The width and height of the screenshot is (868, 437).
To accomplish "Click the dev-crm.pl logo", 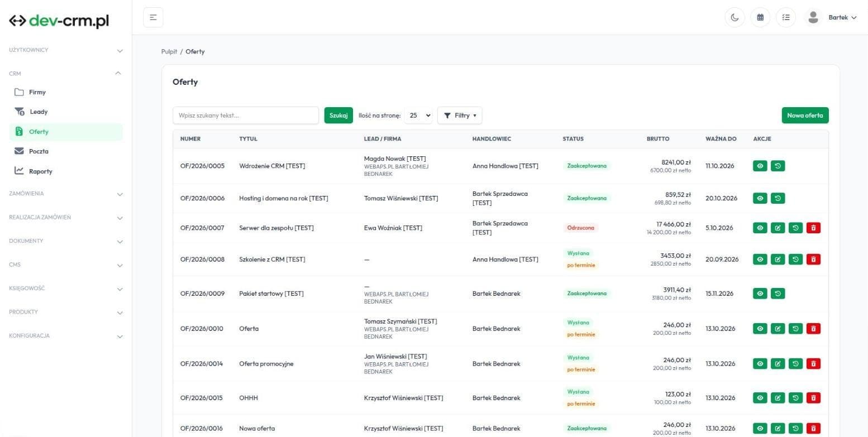I will 59,21.
